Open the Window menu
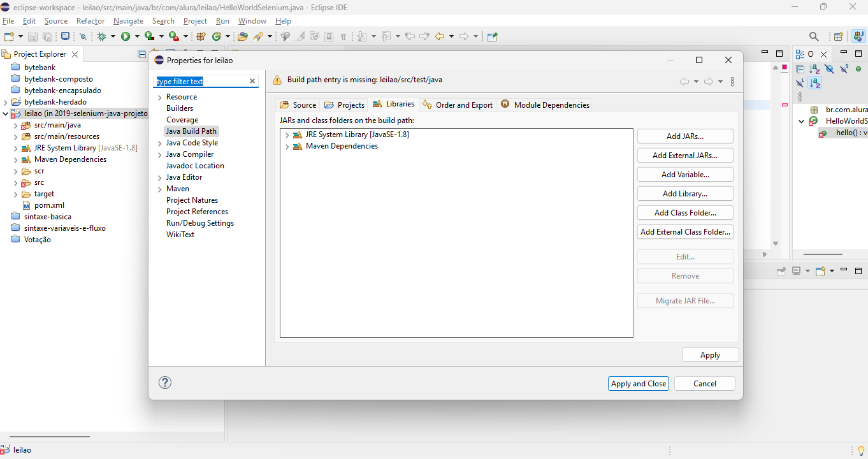The image size is (868, 459). (252, 21)
